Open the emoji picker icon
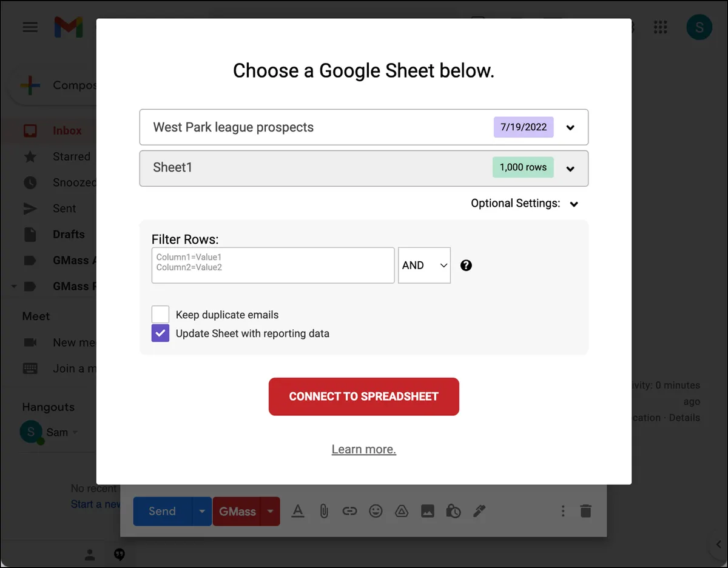 (x=376, y=512)
